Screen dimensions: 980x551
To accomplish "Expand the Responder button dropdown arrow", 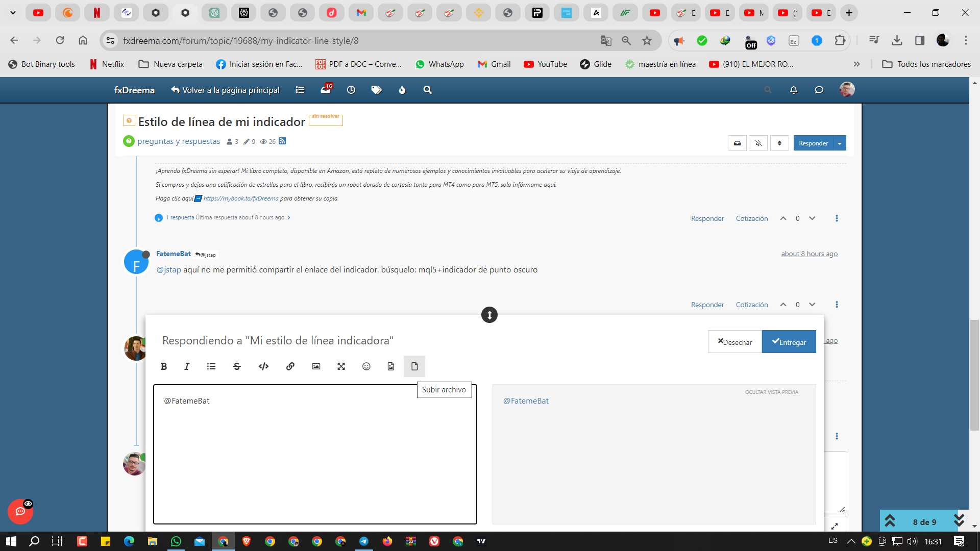I will [x=840, y=143].
